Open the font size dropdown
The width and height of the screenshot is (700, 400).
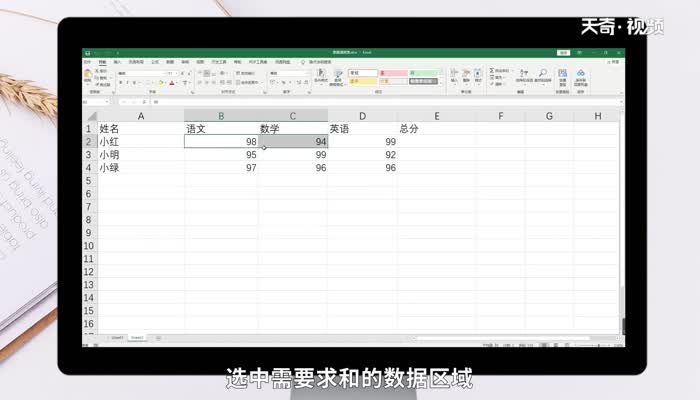[177, 73]
